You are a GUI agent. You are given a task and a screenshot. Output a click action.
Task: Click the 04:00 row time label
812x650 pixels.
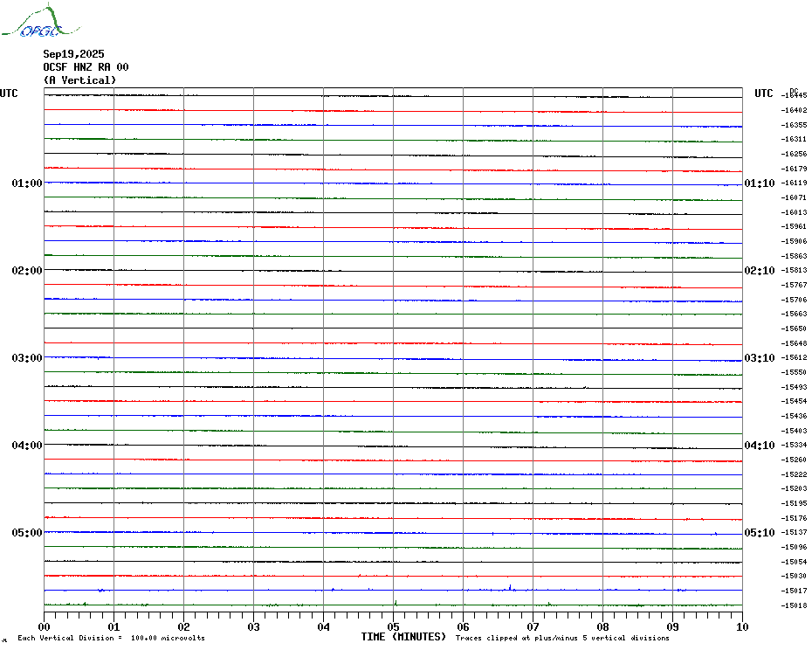[x=27, y=446]
